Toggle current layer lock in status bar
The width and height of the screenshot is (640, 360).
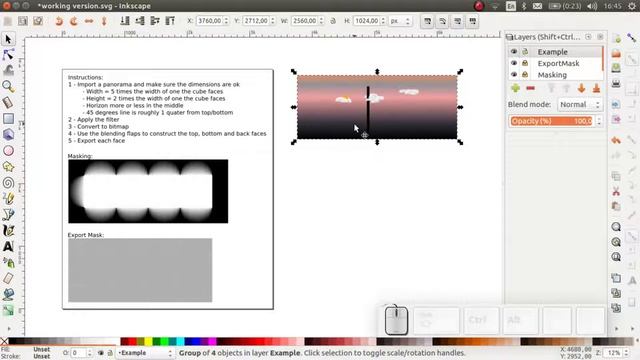point(110,353)
